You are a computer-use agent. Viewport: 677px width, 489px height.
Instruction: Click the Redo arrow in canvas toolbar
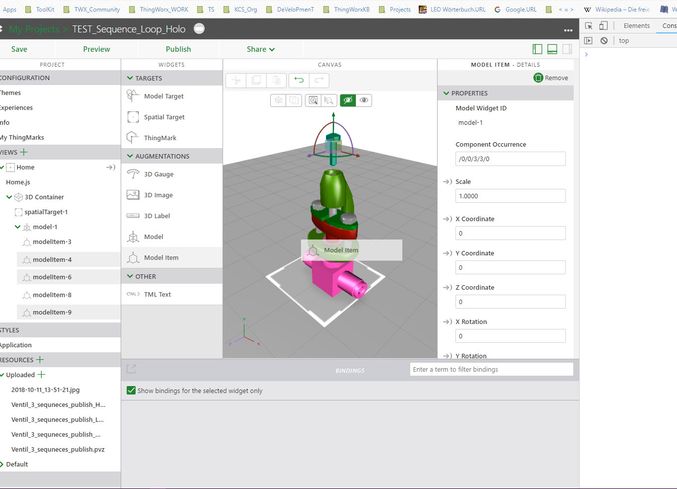click(319, 80)
